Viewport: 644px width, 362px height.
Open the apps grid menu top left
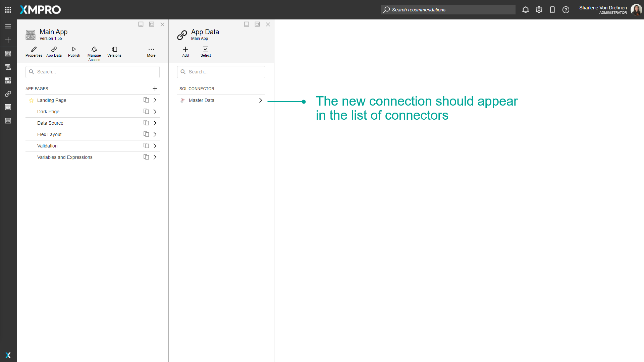pyautogui.click(x=8, y=10)
